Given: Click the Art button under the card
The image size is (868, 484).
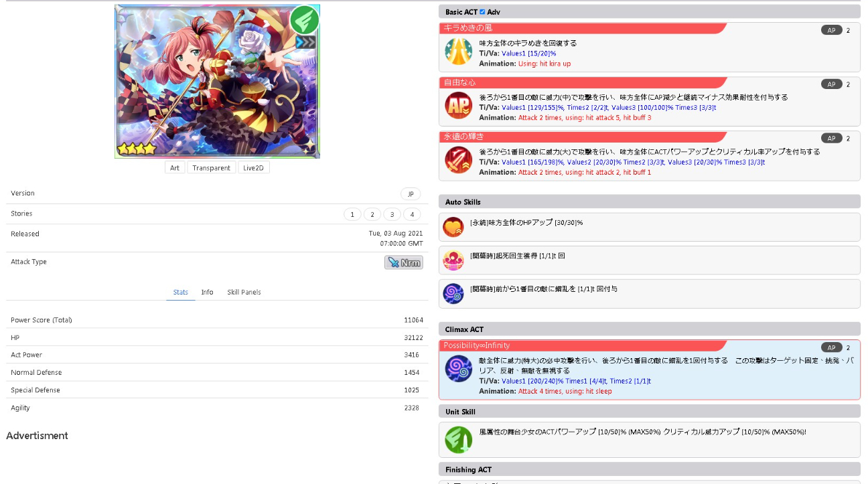Looking at the screenshot, I should pos(175,168).
